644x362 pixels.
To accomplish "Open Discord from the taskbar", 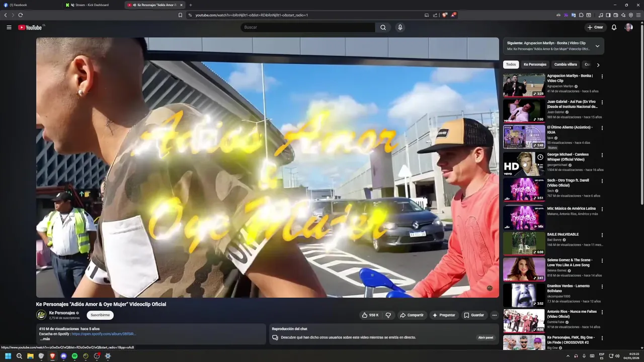I will click(63, 356).
